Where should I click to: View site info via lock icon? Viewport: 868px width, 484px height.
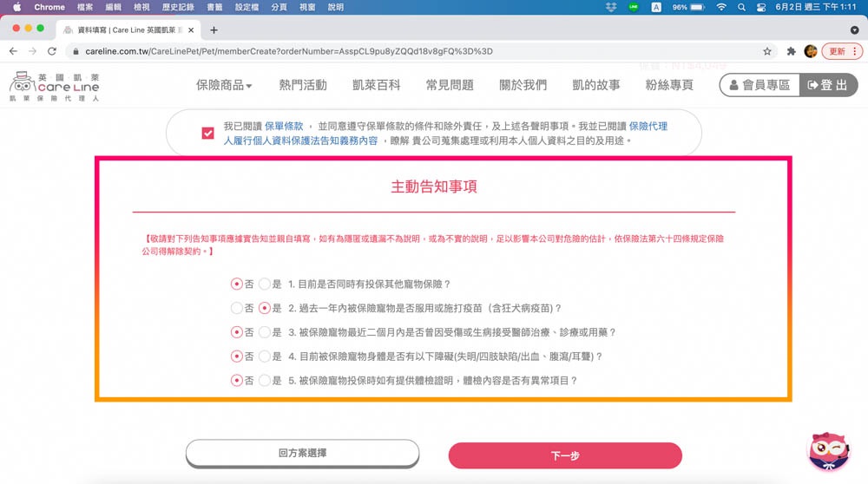76,51
